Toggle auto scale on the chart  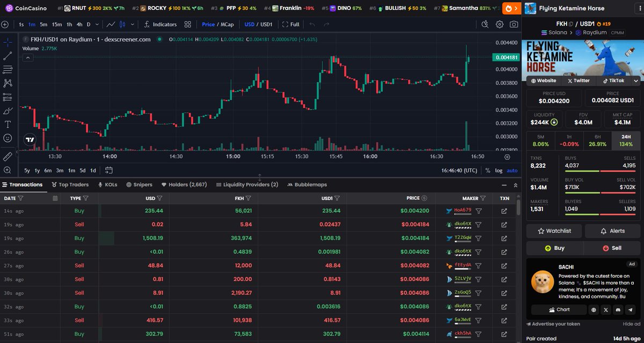[512, 170]
